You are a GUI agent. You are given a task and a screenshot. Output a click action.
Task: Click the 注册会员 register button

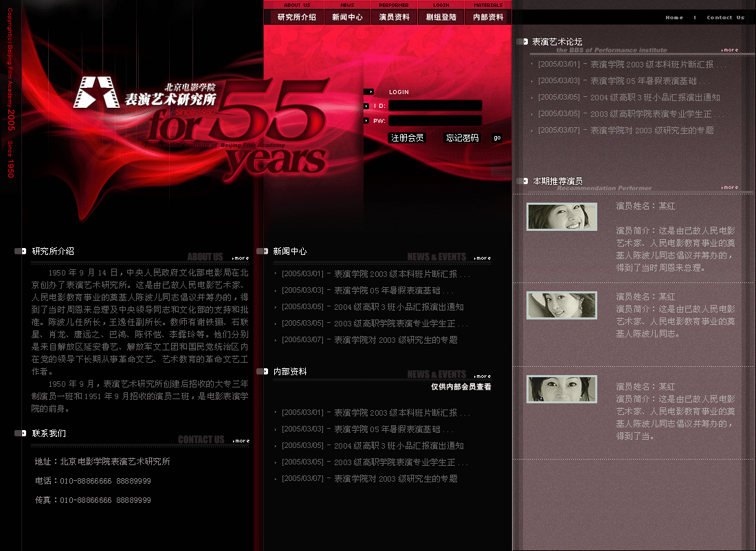(x=407, y=138)
